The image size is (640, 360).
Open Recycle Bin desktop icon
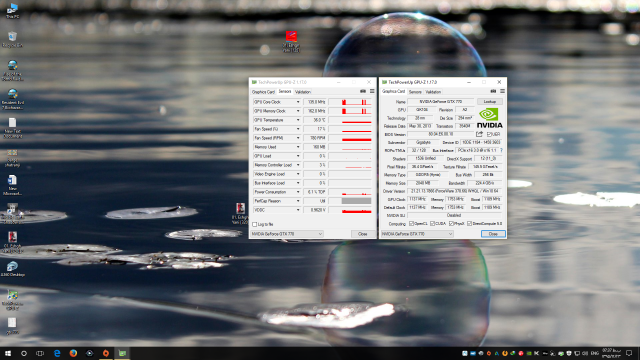click(x=12, y=39)
